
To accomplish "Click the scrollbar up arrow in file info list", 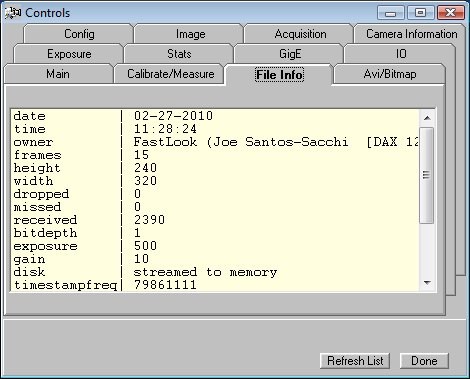I will point(427,118).
